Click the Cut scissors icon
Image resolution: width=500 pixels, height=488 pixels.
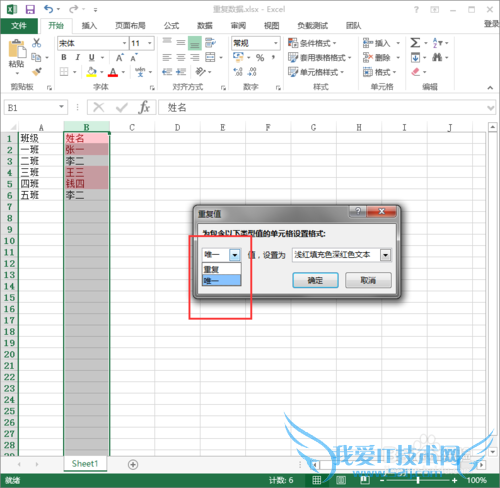(36, 43)
